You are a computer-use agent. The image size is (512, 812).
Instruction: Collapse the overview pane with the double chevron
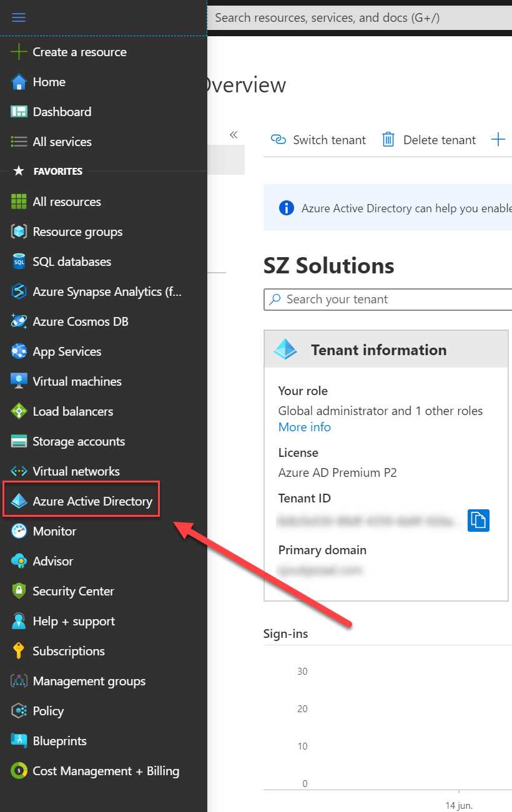234,134
